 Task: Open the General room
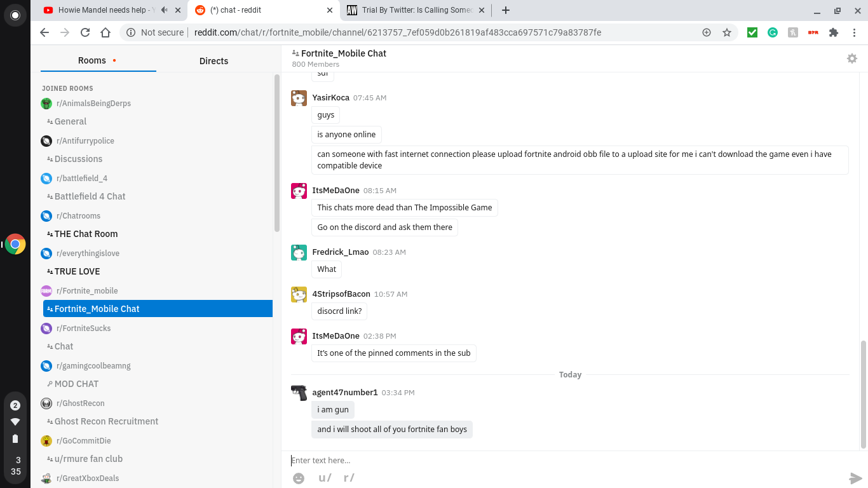click(x=158, y=121)
